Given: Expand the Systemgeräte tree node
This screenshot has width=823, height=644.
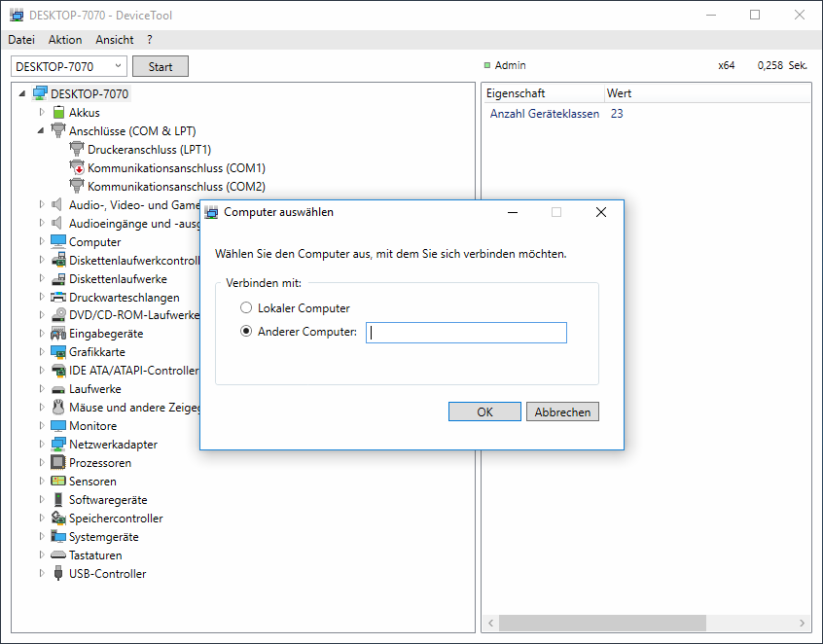Looking at the screenshot, I should point(41,537).
